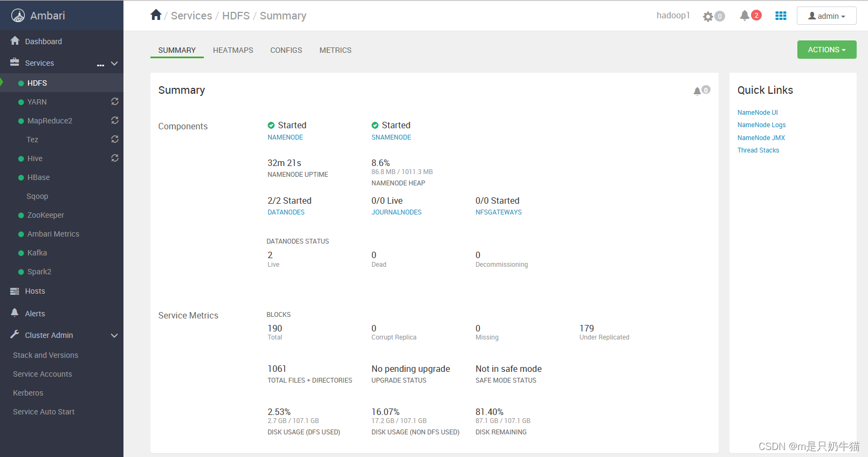Switch to the CONFIGS tab
The width and height of the screenshot is (868, 457).
tap(286, 50)
